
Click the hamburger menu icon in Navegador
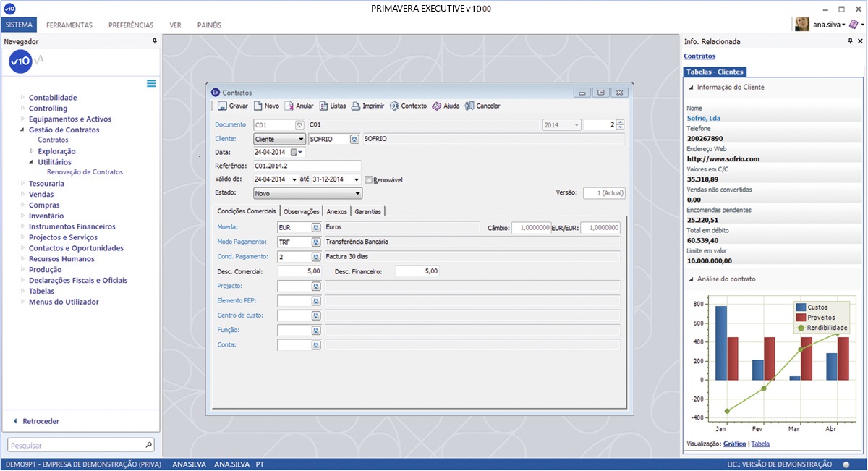click(151, 84)
